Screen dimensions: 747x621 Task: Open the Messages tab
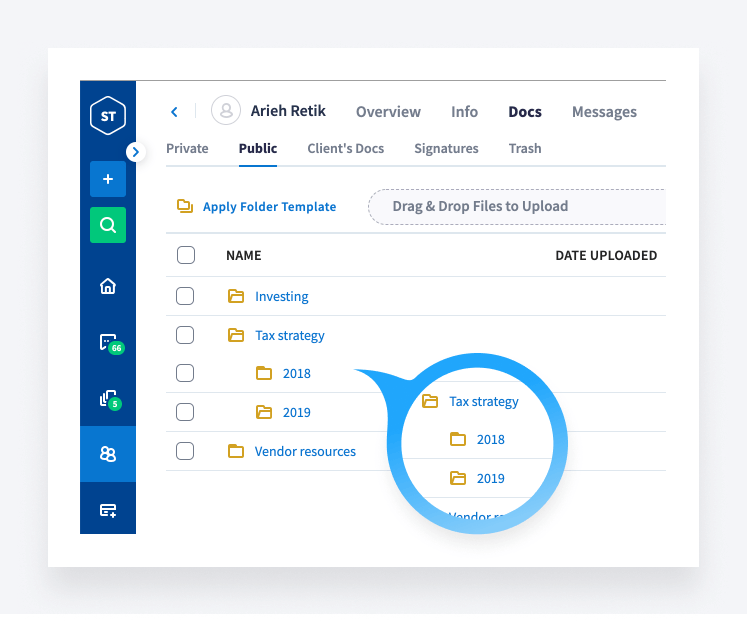pos(604,112)
